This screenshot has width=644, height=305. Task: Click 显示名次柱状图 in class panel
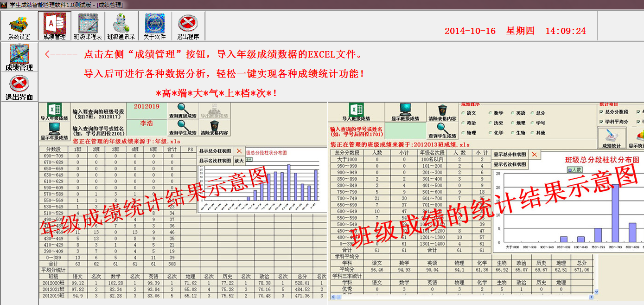point(510,164)
